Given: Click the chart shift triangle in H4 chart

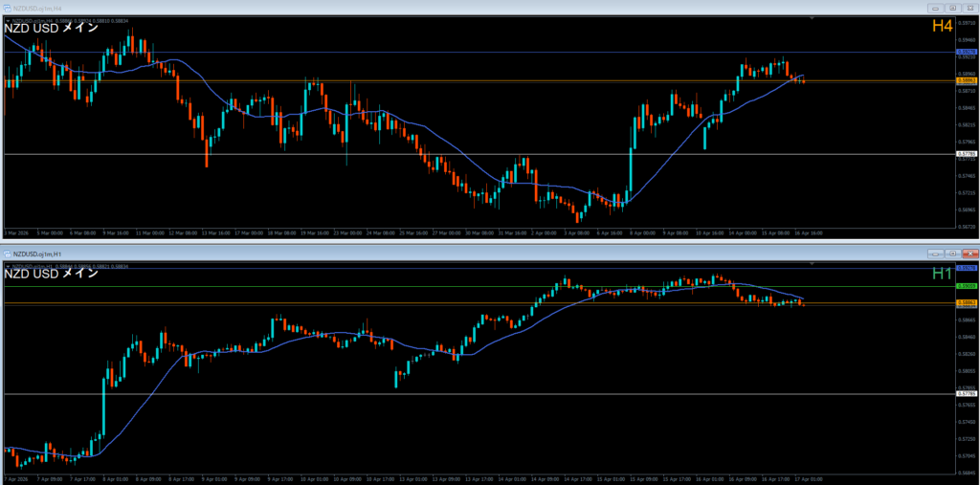Looking at the screenshot, I should click(813, 18).
